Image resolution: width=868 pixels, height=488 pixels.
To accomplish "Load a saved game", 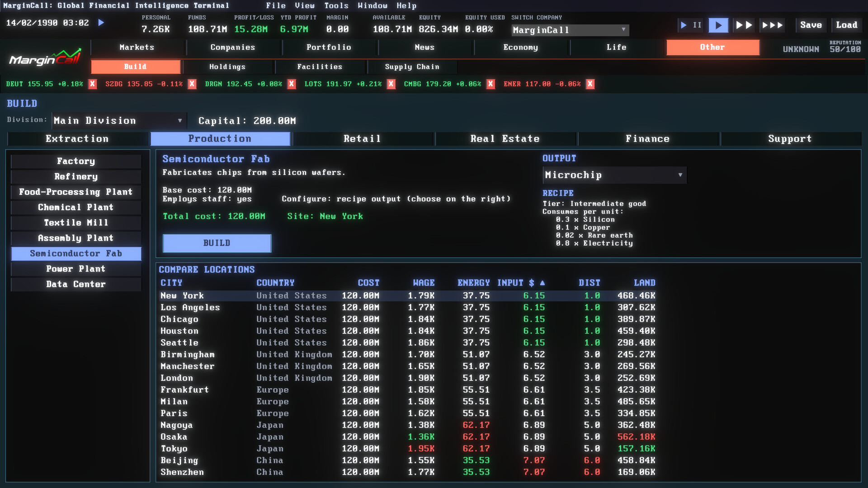I will coord(846,25).
